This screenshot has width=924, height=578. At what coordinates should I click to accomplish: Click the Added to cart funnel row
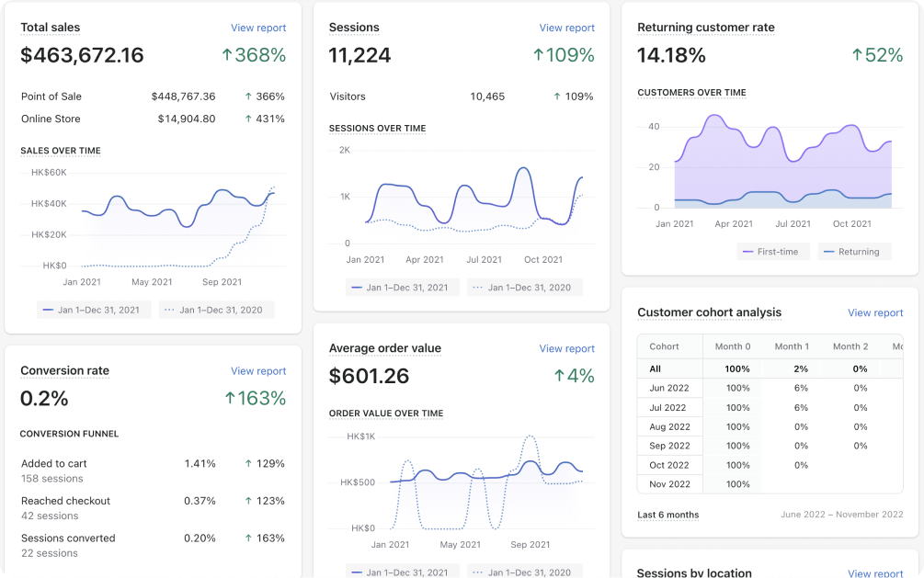54,464
